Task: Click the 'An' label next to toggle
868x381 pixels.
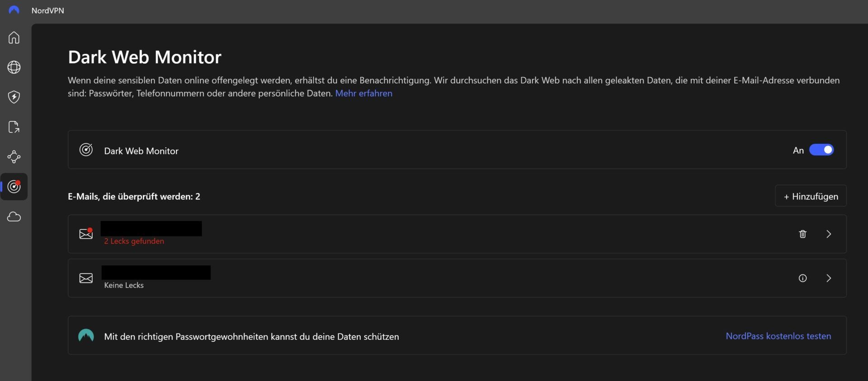Action: [x=798, y=151]
